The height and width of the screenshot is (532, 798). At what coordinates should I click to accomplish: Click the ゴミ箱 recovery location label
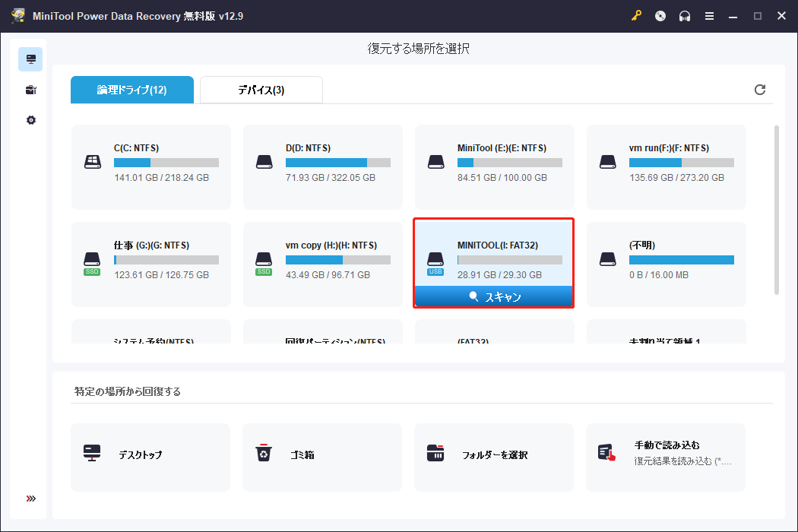302,454
